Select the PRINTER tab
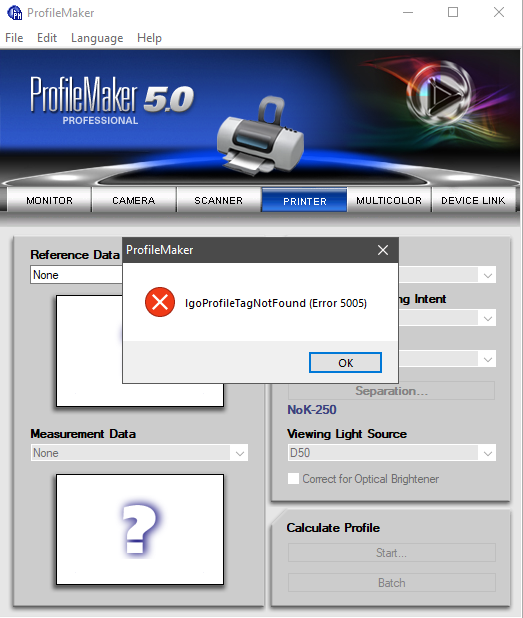 coord(304,200)
